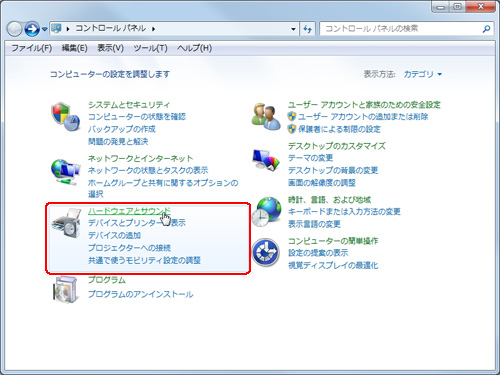Open the 編集(E) menu

tap(74, 48)
